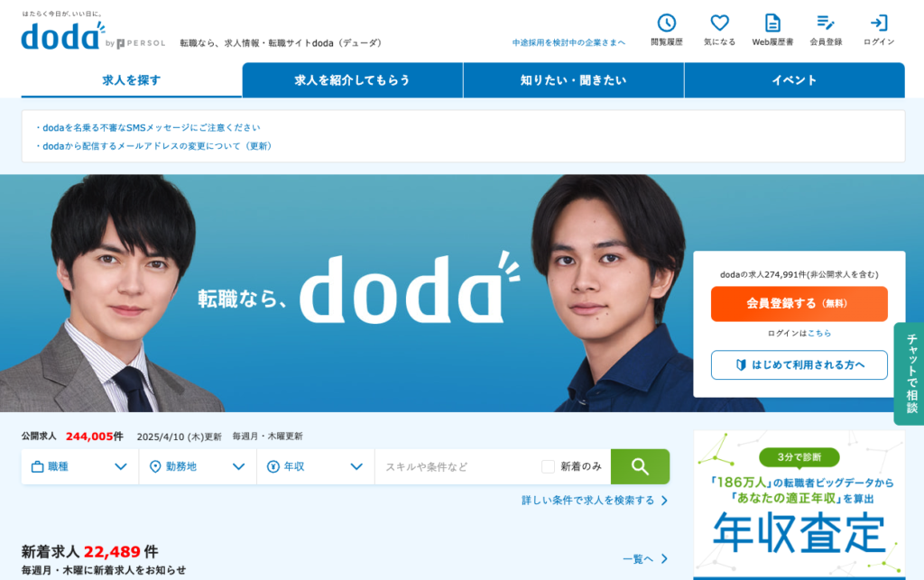Open the 閲覧履歴 clock icon
The image size is (924, 580).
[667, 23]
